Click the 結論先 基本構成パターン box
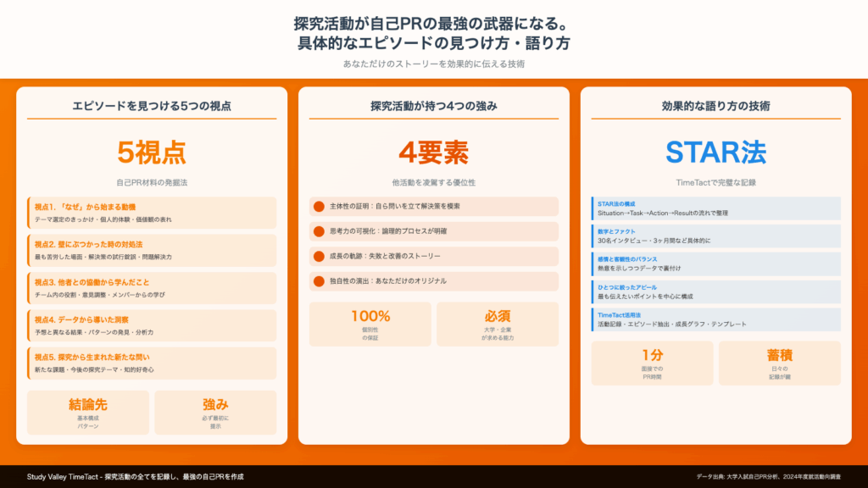This screenshot has width=868, height=488. click(x=88, y=412)
